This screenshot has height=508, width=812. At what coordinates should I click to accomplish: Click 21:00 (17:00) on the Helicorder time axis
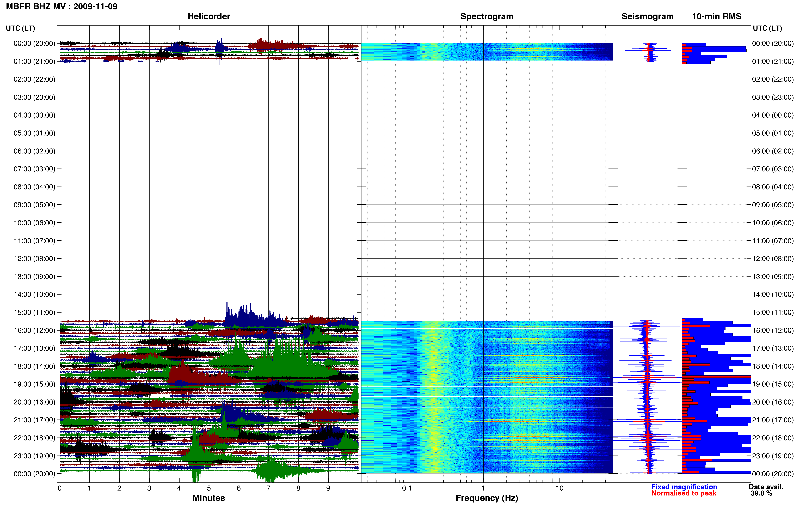click(34, 420)
